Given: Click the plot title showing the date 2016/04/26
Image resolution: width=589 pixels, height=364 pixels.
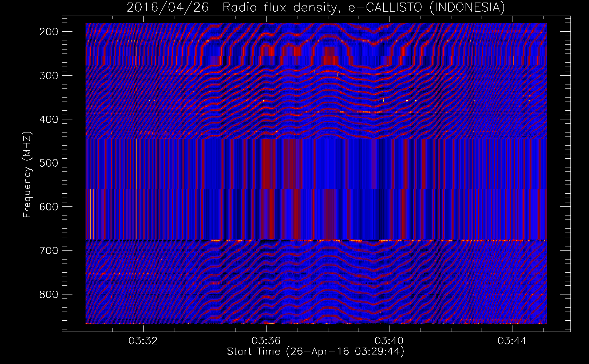Looking at the screenshot, I should coord(168,7).
